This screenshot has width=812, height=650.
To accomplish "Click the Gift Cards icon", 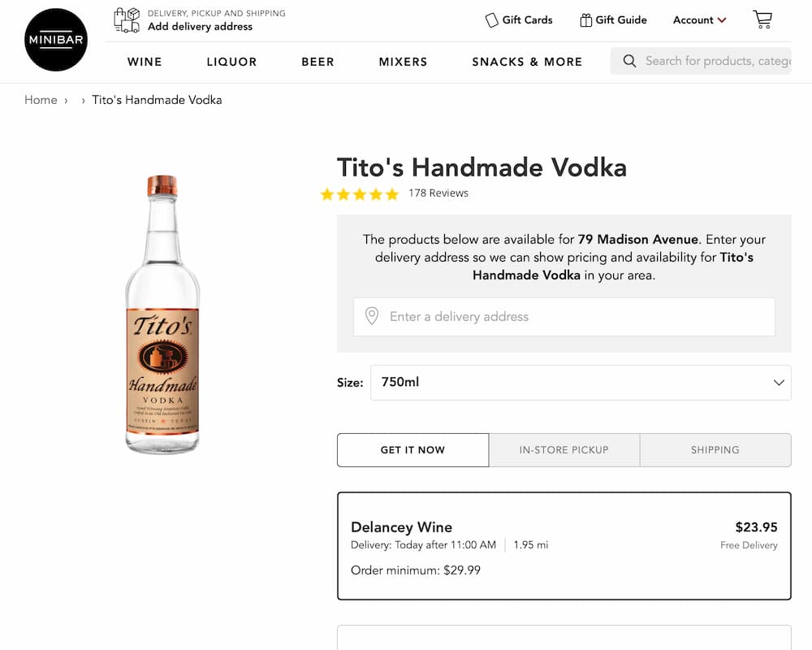I will (x=490, y=19).
